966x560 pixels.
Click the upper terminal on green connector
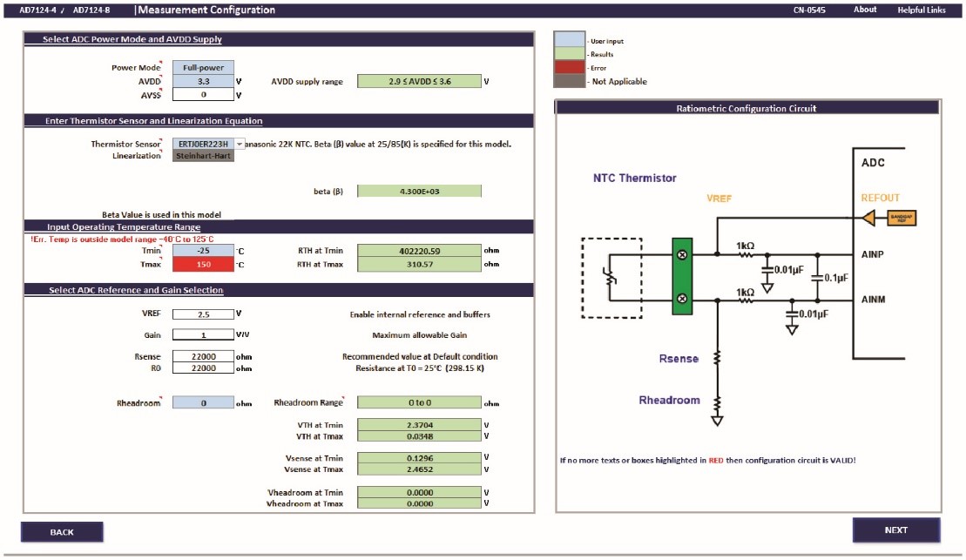pos(682,255)
